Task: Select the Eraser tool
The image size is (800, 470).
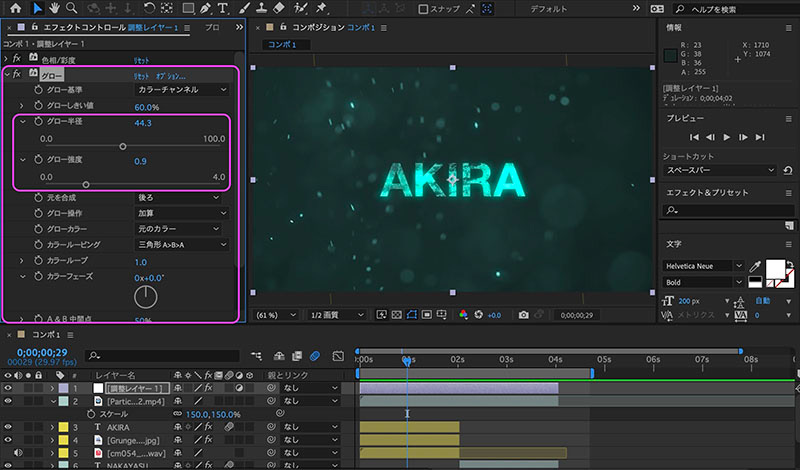Action: click(279, 8)
